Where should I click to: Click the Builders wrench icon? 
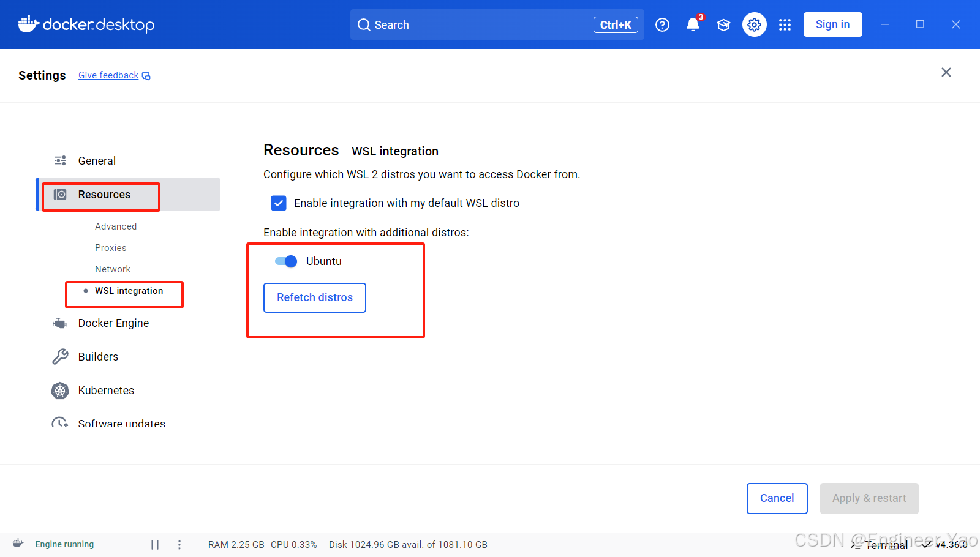click(x=60, y=357)
